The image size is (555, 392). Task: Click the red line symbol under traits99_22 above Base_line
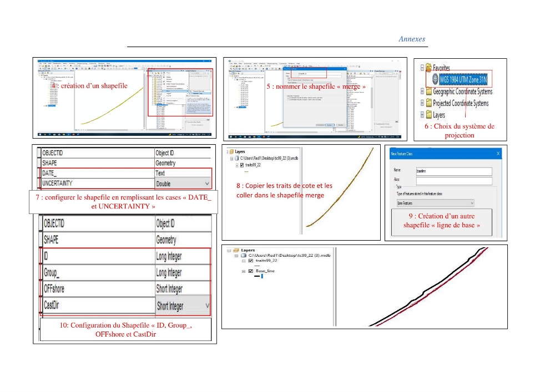(257, 266)
